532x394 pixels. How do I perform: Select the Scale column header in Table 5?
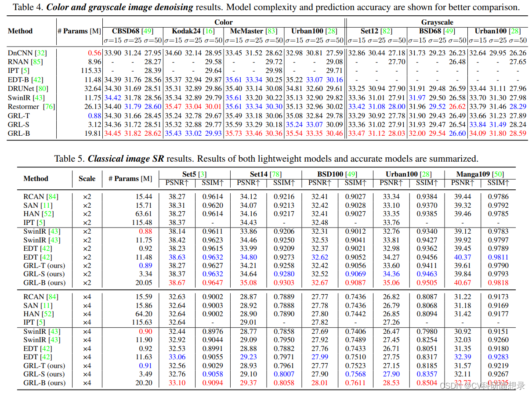87,179
